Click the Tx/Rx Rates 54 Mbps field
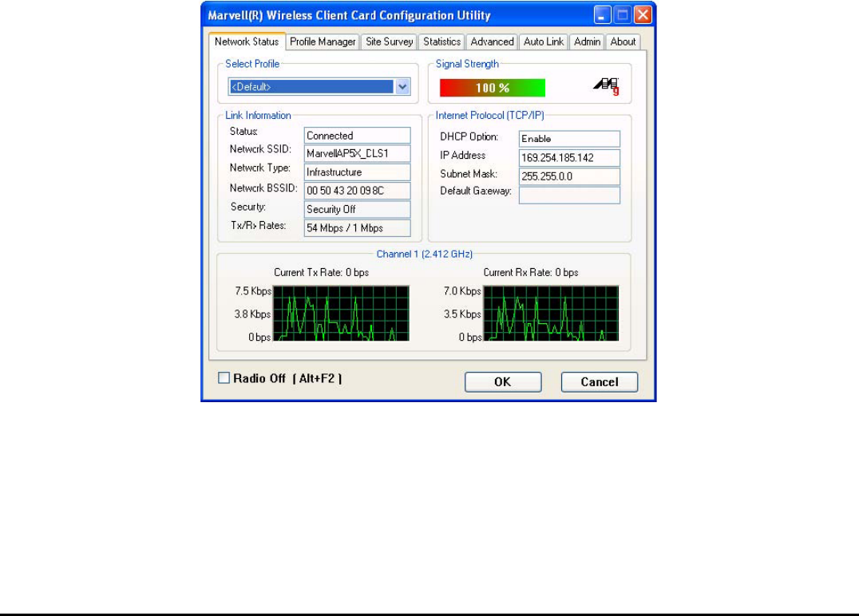859x616 pixels. pyautogui.click(x=357, y=227)
